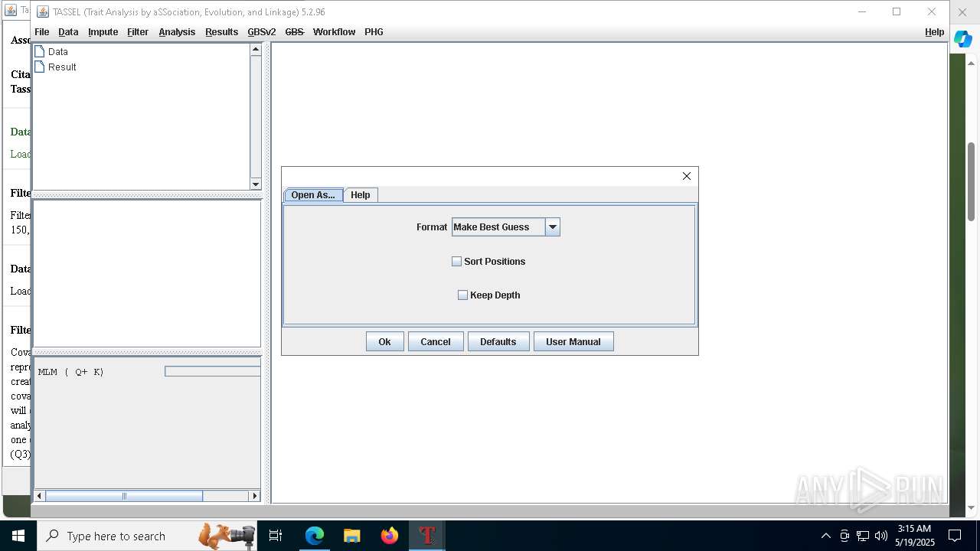
Task: Click the Java icon in TASSEL title bar
Action: click(43, 11)
